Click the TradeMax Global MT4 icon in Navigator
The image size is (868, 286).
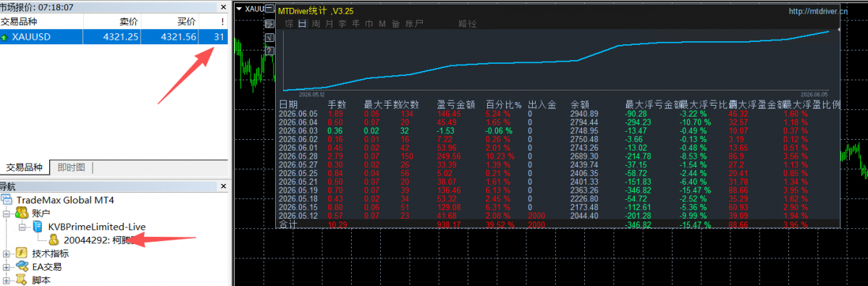[x=7, y=201]
